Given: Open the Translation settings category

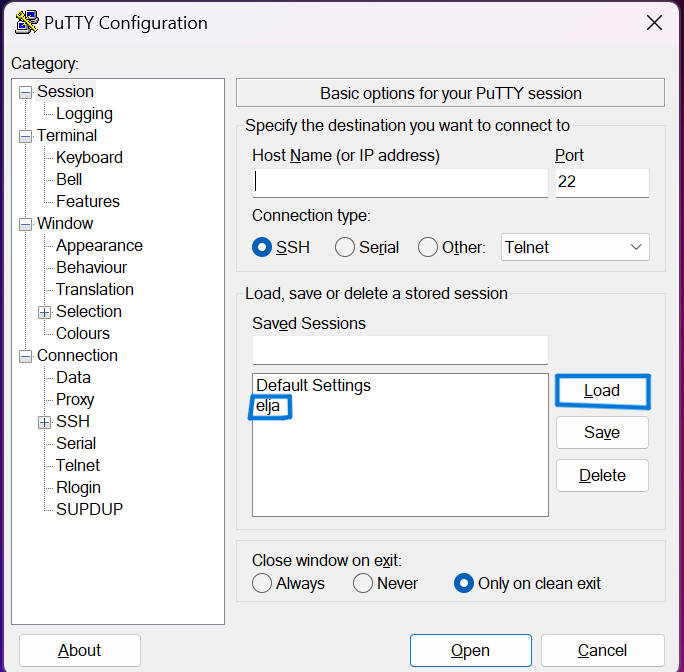Looking at the screenshot, I should tap(95, 289).
